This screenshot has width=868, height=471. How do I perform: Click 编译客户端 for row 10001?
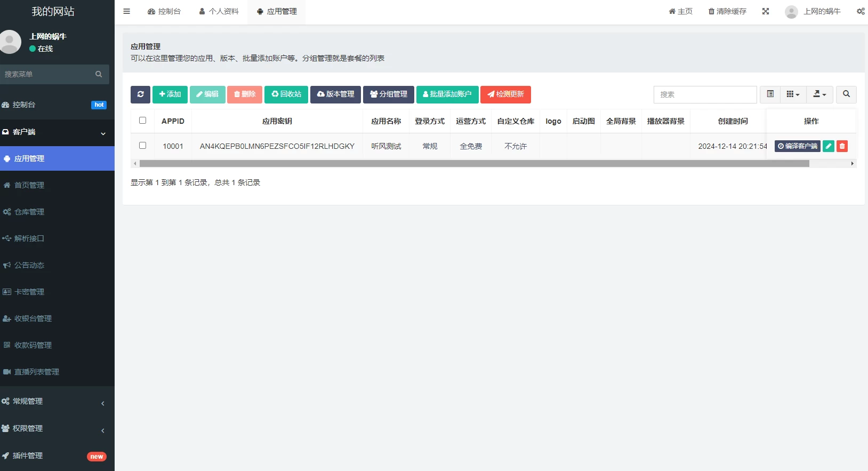[798, 146]
